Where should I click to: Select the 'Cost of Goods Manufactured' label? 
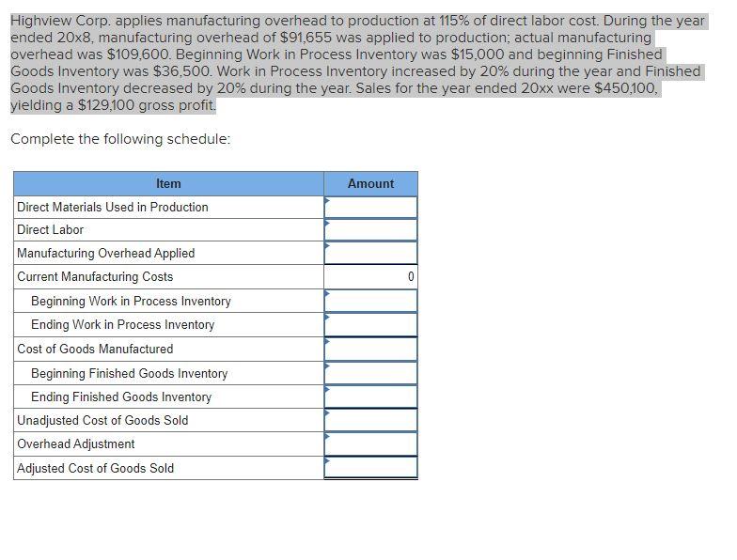click(96, 350)
